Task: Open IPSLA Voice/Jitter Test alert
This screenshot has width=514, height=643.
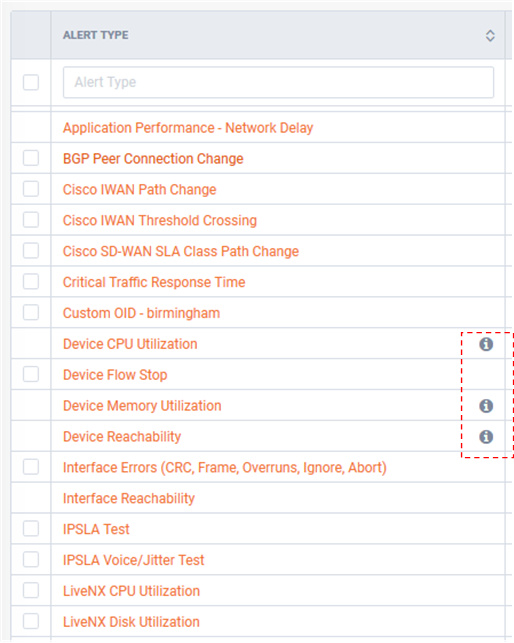Action: pos(133,560)
